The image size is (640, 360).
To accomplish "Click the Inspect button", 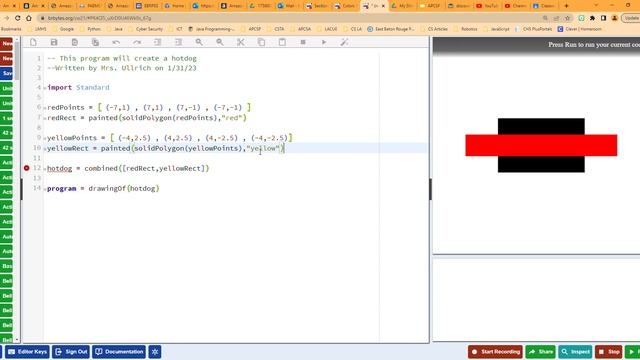I will [575, 352].
